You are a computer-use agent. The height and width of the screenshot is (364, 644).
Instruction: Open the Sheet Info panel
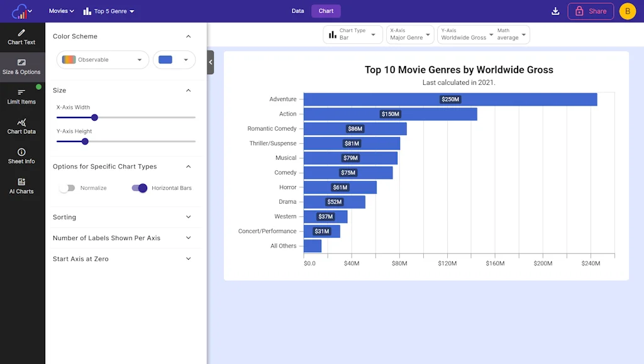21,156
